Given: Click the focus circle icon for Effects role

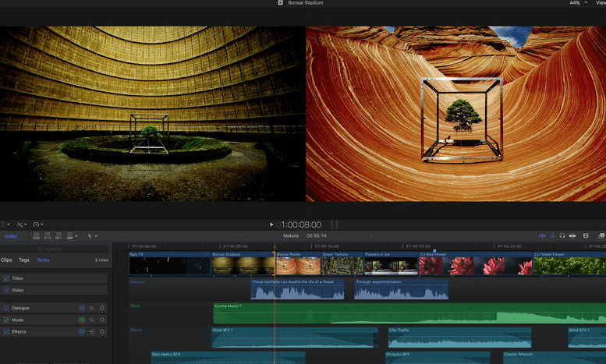Looking at the screenshot, I should click(102, 331).
